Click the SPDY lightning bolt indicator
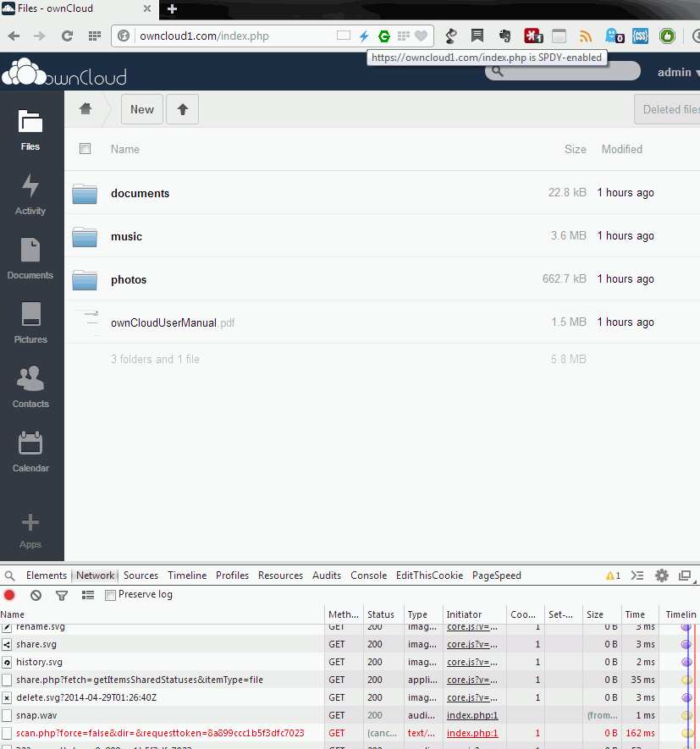Image resolution: width=700 pixels, height=749 pixels. point(364,36)
